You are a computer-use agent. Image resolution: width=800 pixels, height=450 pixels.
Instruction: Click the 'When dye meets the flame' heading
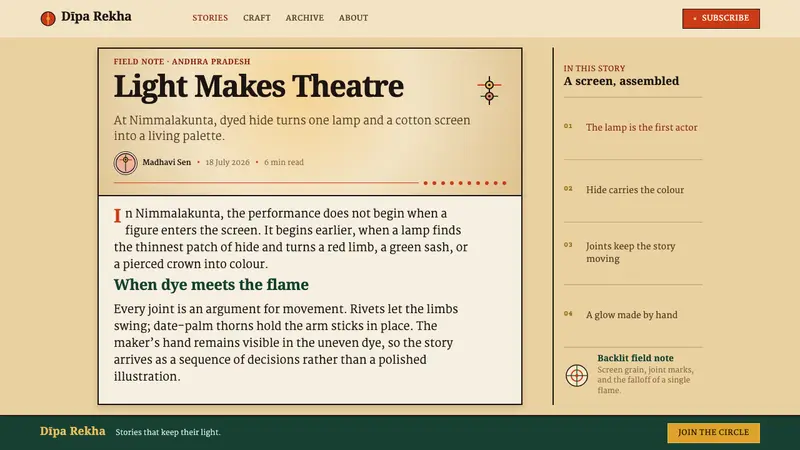(211, 285)
